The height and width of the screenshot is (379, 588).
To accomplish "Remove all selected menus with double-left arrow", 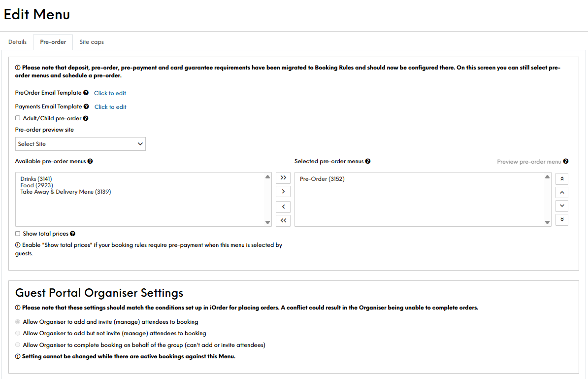I will point(283,220).
